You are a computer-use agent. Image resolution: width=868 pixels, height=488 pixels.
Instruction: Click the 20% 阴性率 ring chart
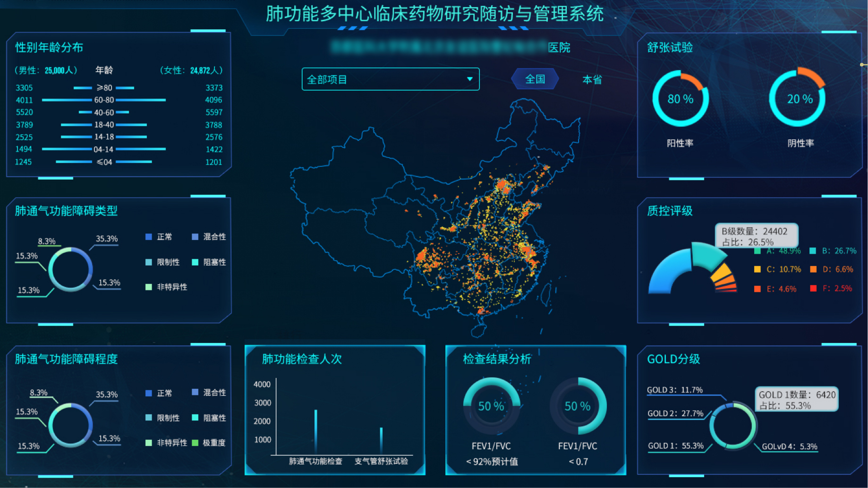coord(797,99)
